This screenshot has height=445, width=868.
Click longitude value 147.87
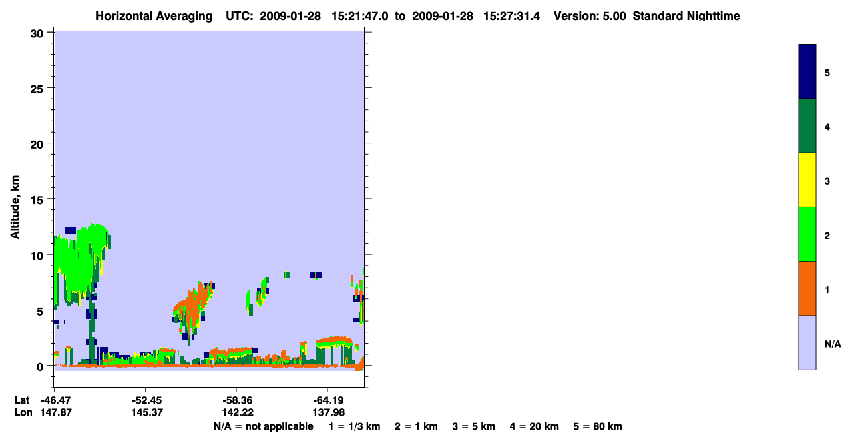pos(55,412)
